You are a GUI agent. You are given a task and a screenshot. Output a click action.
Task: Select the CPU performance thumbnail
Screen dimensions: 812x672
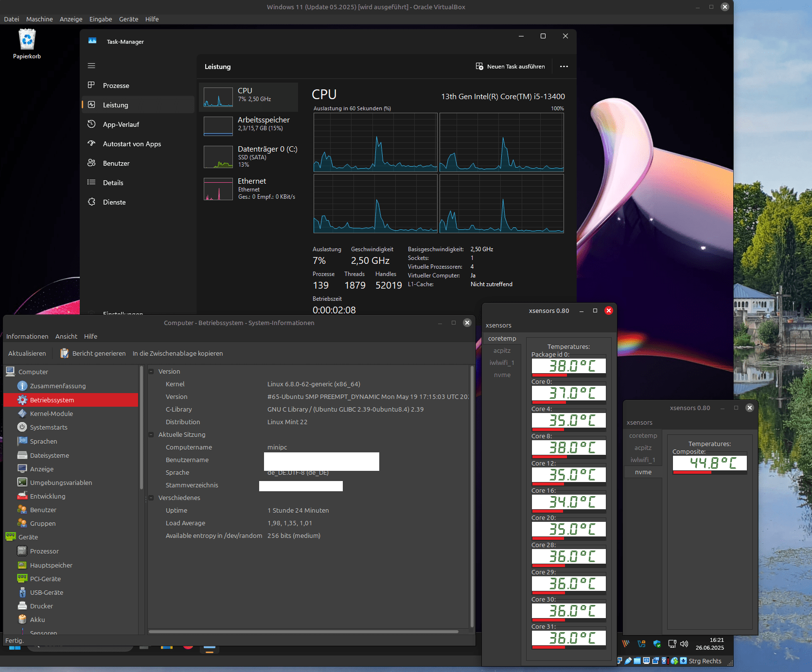pyautogui.click(x=248, y=97)
